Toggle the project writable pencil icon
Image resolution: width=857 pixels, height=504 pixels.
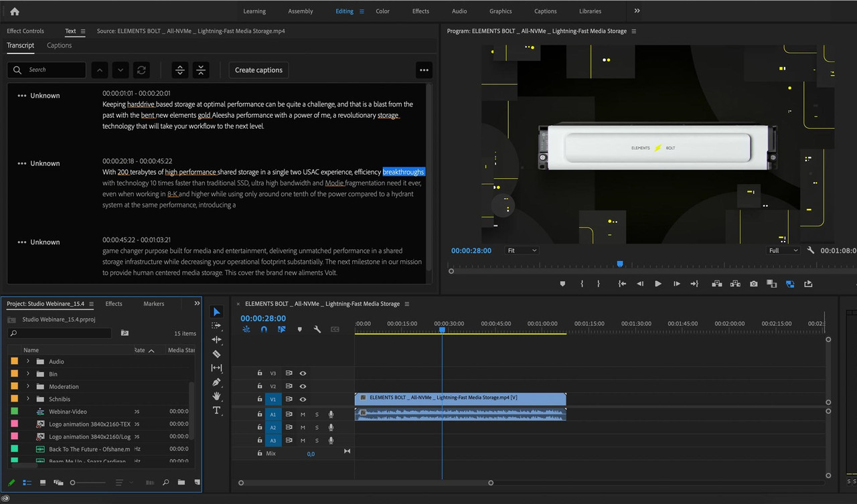click(x=11, y=483)
